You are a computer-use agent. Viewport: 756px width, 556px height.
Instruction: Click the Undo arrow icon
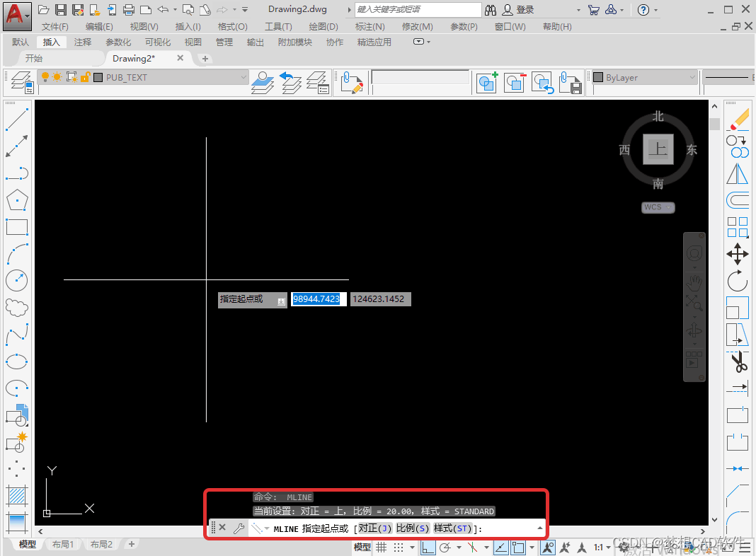click(163, 9)
